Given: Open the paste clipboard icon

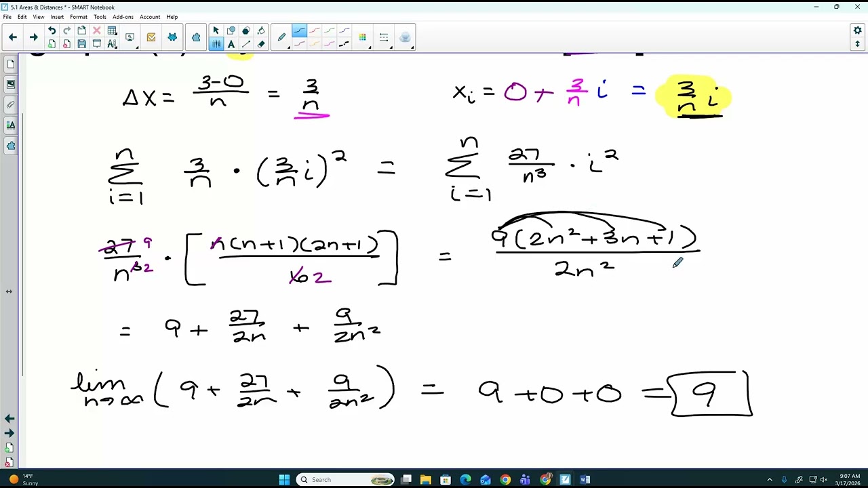Looking at the screenshot, I should 81,30.
